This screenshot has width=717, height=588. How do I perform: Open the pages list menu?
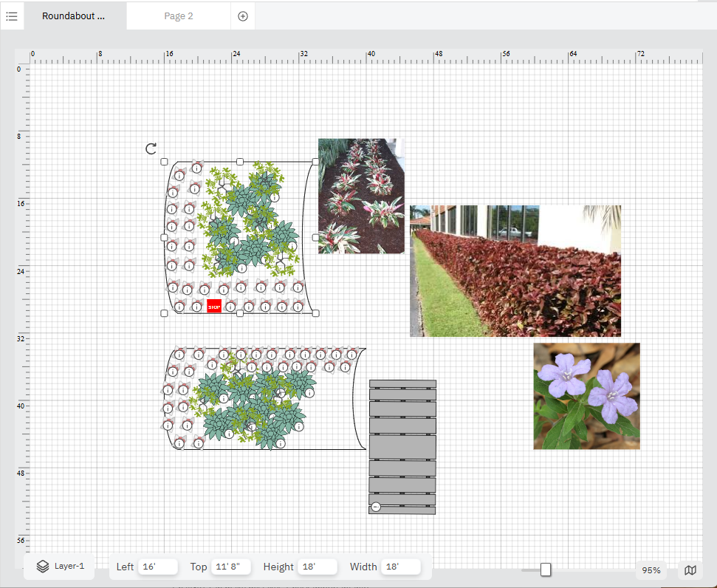12,16
